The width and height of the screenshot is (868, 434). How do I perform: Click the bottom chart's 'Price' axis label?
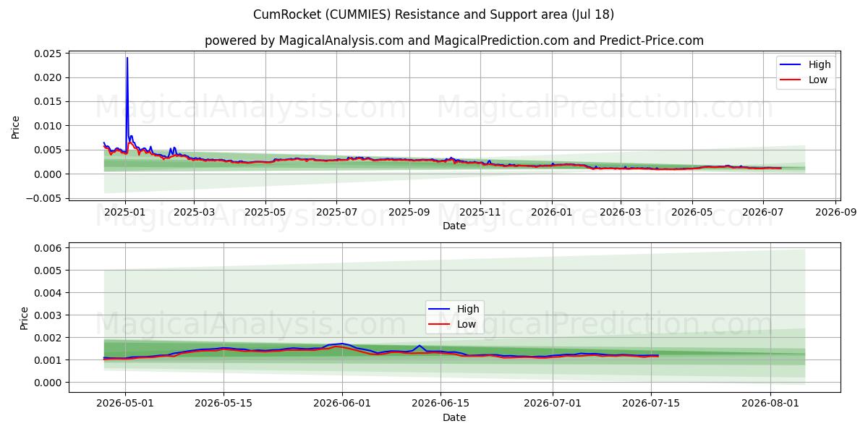coord(25,318)
